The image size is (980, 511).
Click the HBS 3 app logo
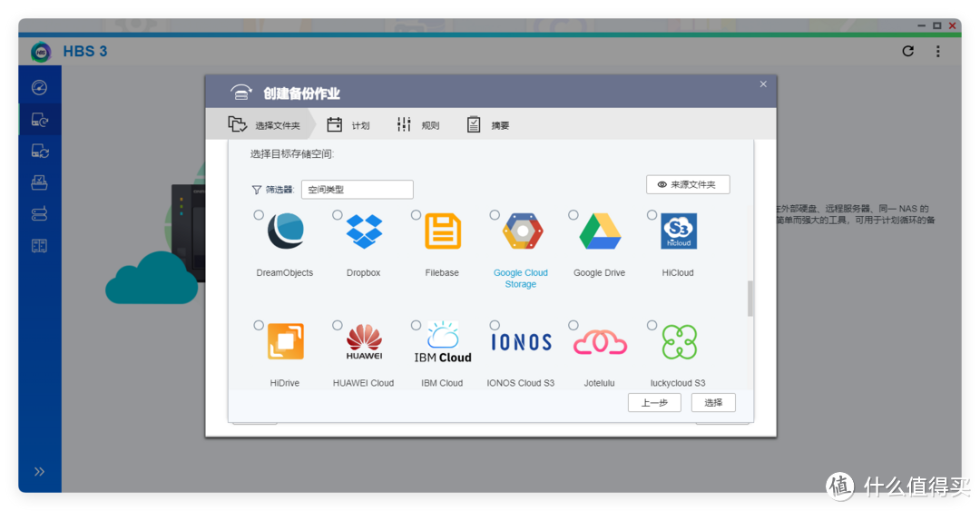coord(41,52)
